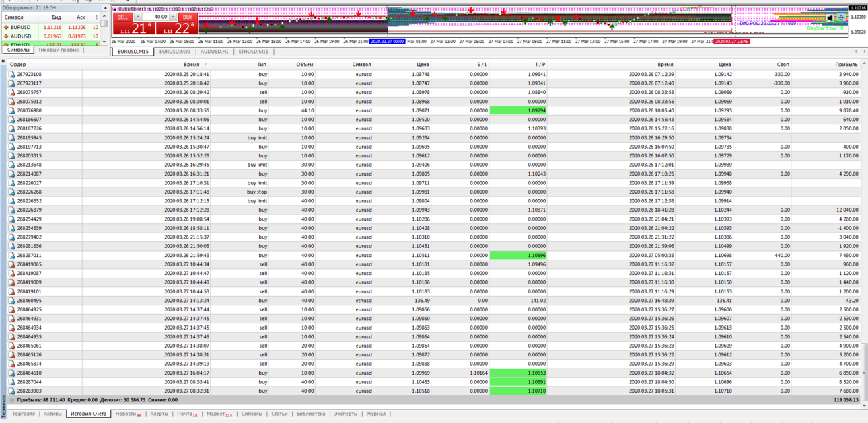Click order icon for order 268287011
Screen dimensions: 868x423
point(11,256)
